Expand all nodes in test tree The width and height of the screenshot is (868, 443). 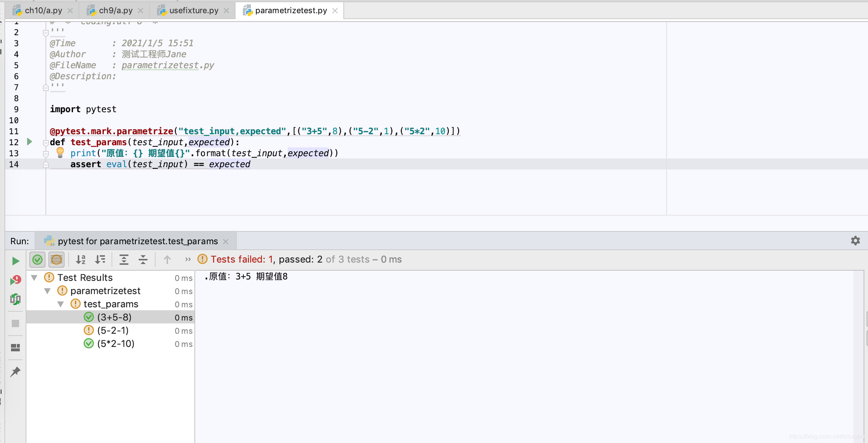(x=124, y=259)
